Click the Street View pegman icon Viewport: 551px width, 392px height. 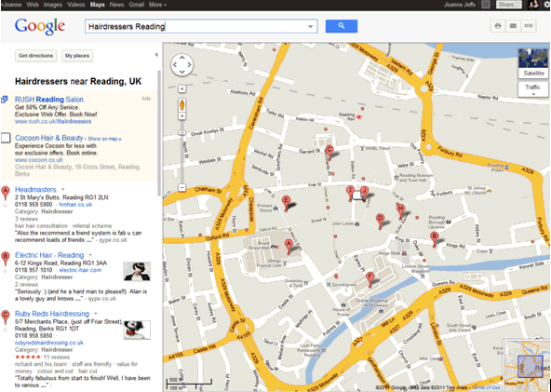coord(181,105)
